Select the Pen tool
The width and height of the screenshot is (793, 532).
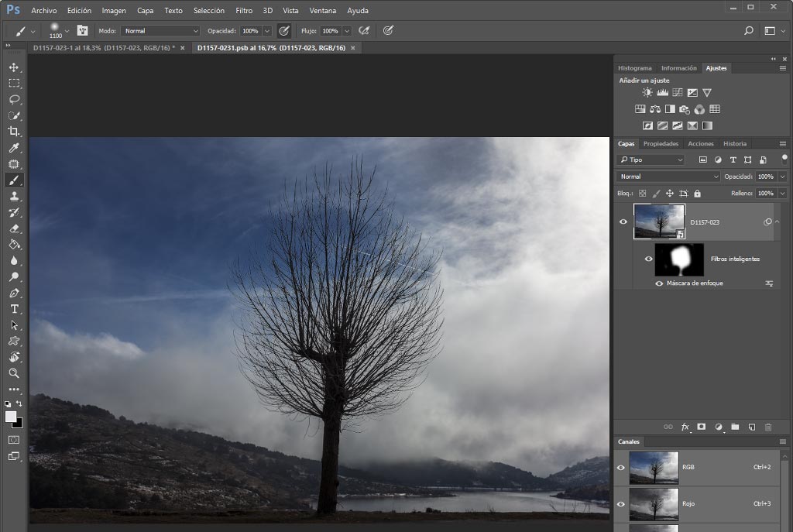(x=14, y=293)
